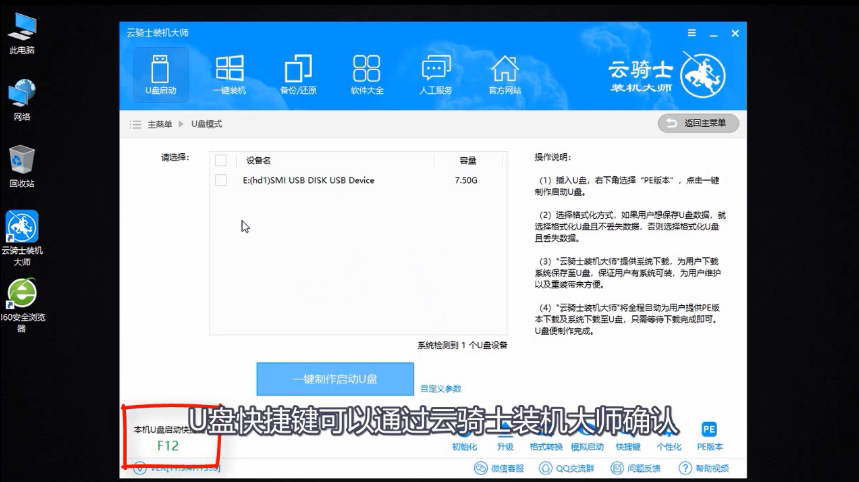
Task: Open QQ交流群 in status bar
Action: [x=567, y=468]
